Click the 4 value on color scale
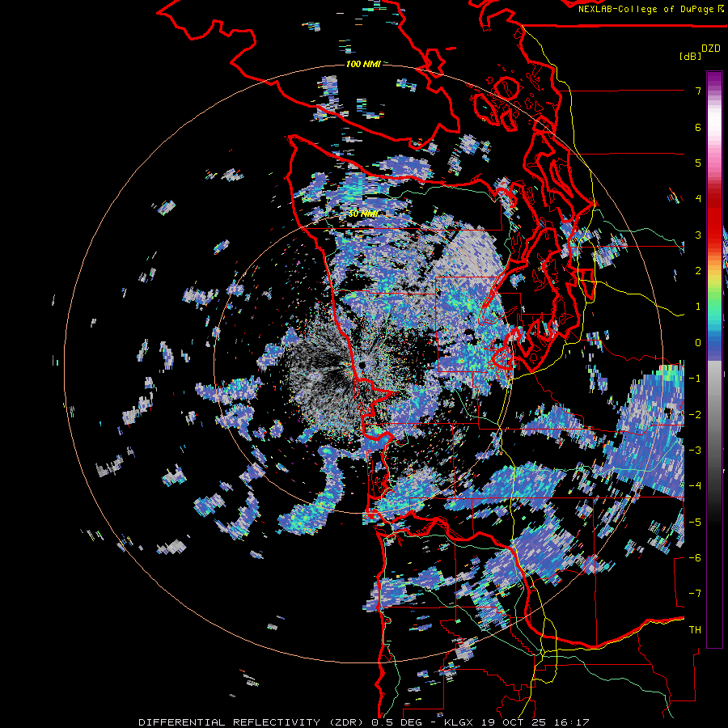Viewport: 728px width, 728px height. 698,199
